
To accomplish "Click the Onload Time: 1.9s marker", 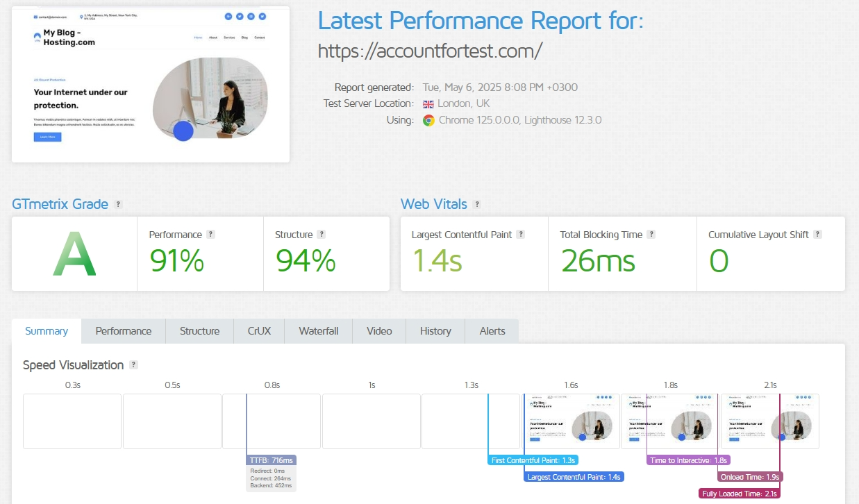I will [x=751, y=477].
